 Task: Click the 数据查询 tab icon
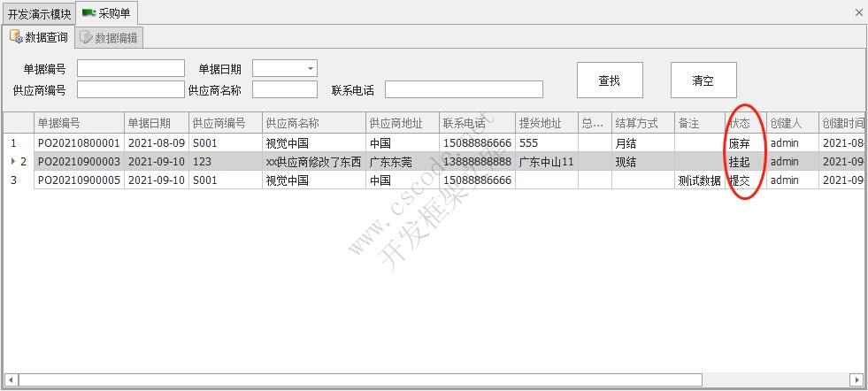[15, 37]
